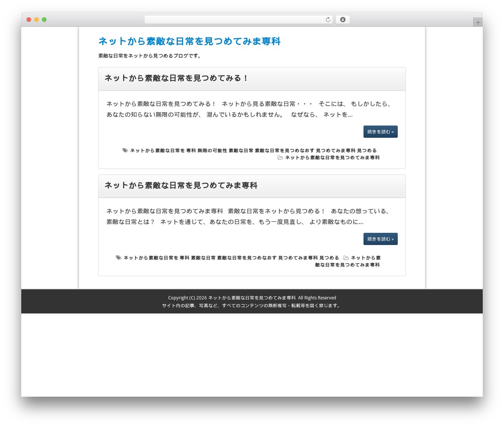Open the blue site title link in the header
The height and width of the screenshot is (427, 504).
pos(189,41)
